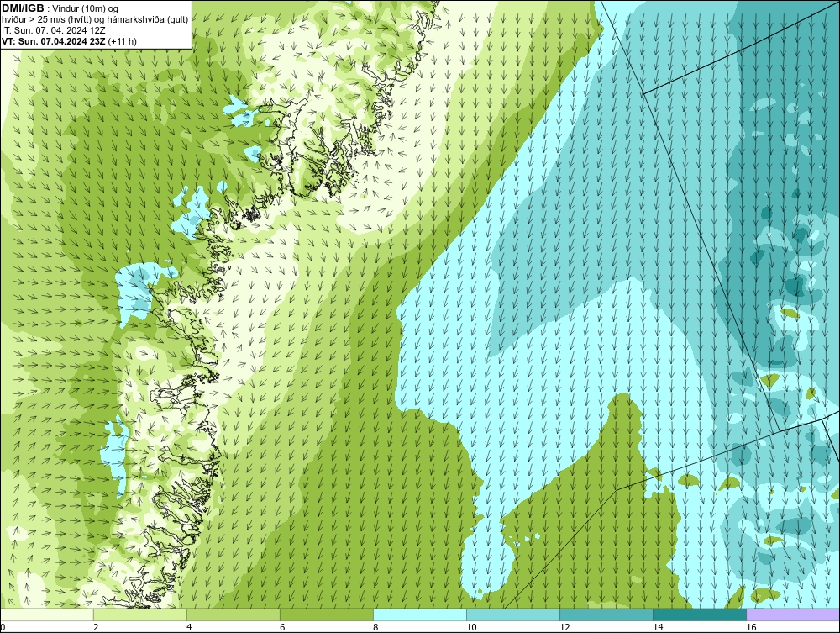The width and height of the screenshot is (840, 633).
Task: Click the 14–16 m/s dark teal swatch
Action: 700,615
